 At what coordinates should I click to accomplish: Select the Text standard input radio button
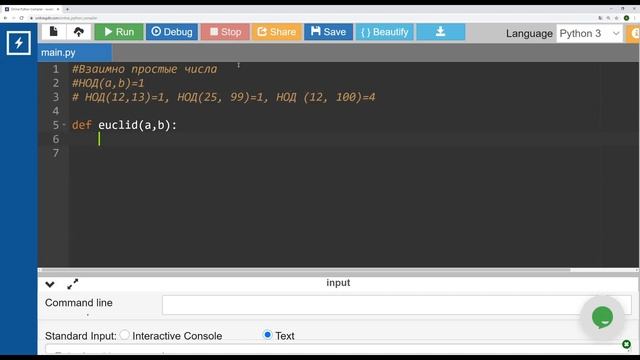click(x=267, y=335)
